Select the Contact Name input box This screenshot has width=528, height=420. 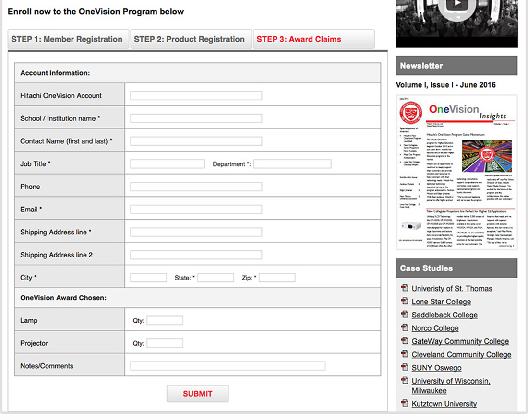point(196,141)
